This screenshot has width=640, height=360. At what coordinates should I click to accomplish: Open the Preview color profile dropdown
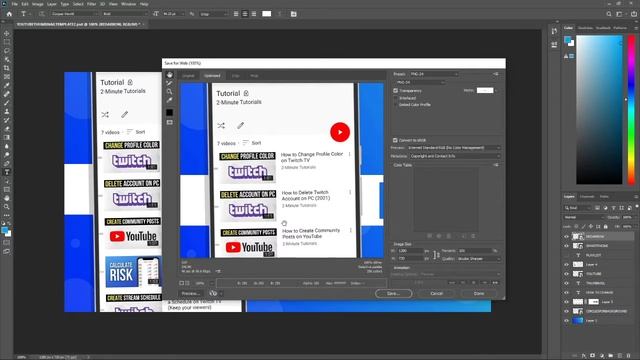point(454,148)
